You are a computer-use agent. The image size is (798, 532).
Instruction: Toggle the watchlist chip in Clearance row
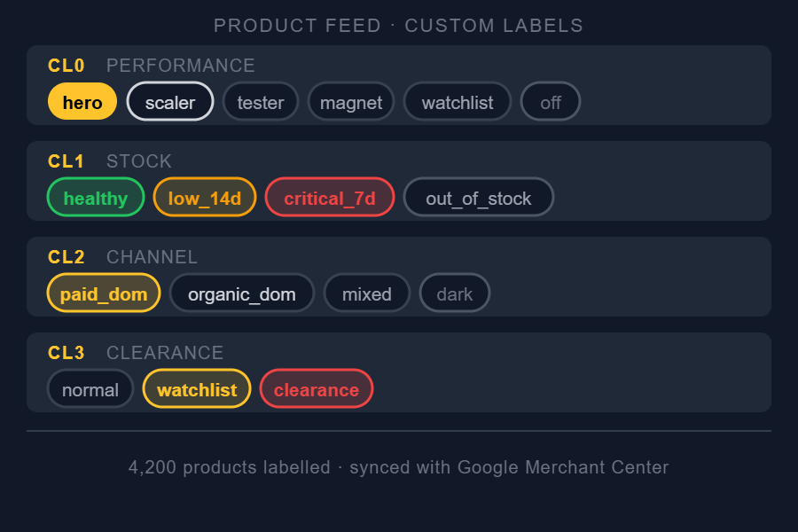click(197, 389)
